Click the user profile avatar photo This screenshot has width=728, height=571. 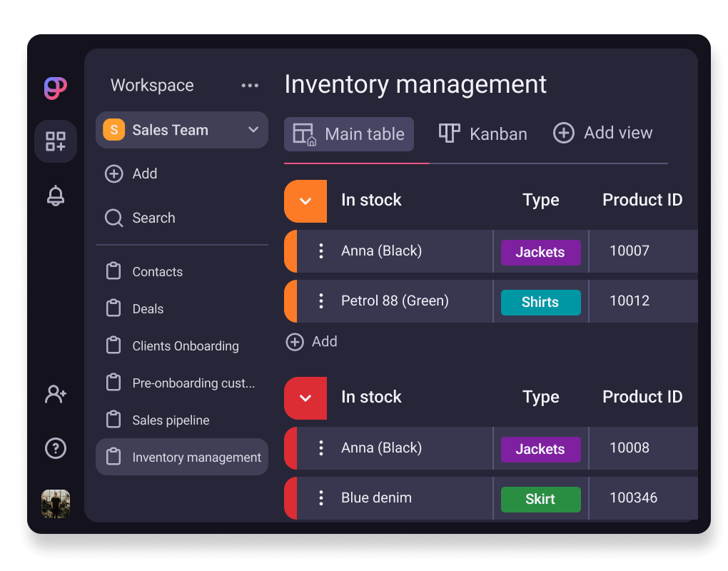click(x=56, y=504)
